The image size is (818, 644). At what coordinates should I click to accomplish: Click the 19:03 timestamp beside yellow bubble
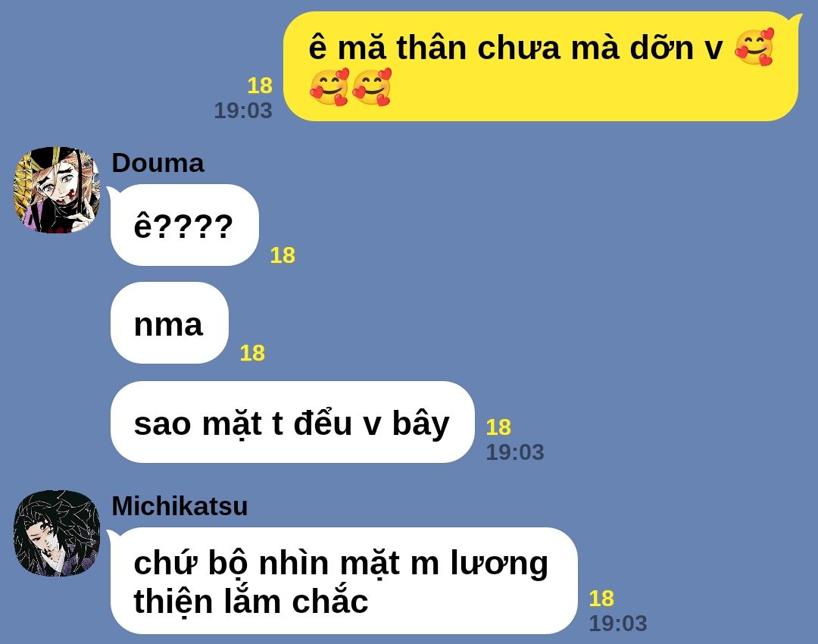(x=243, y=111)
